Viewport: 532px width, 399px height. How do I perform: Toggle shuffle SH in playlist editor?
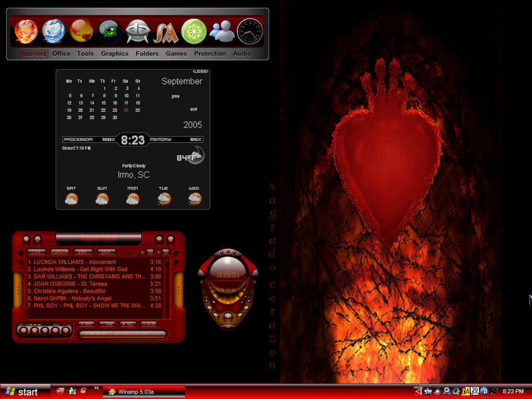coord(150,252)
